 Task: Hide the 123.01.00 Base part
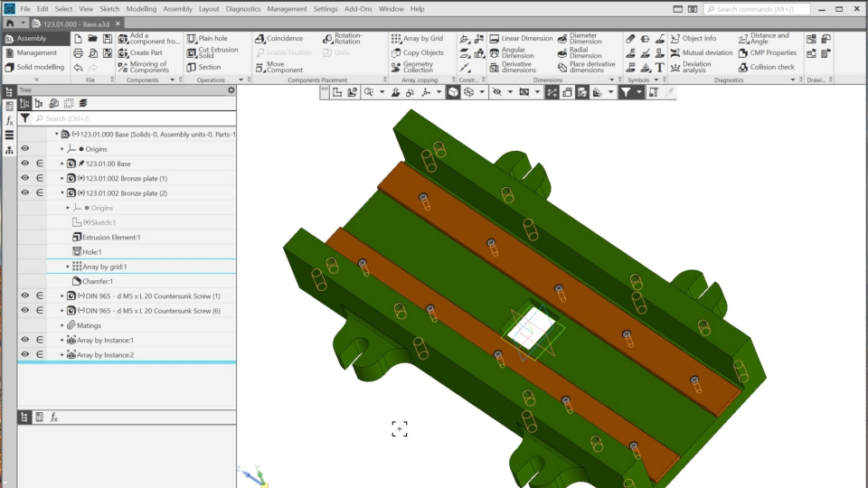[x=25, y=164]
